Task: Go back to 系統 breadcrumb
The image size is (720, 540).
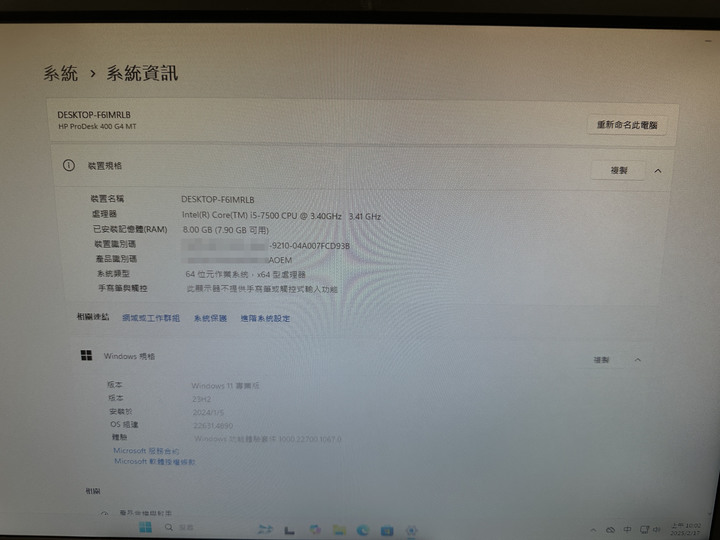Action: point(61,73)
